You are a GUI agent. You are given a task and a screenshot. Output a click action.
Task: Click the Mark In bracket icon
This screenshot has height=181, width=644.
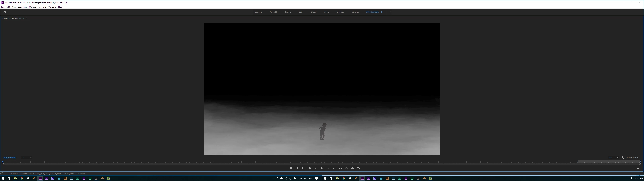click(x=297, y=168)
